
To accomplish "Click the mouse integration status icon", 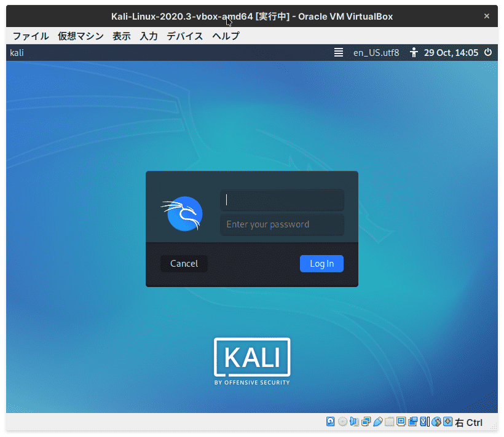I will pos(436,422).
